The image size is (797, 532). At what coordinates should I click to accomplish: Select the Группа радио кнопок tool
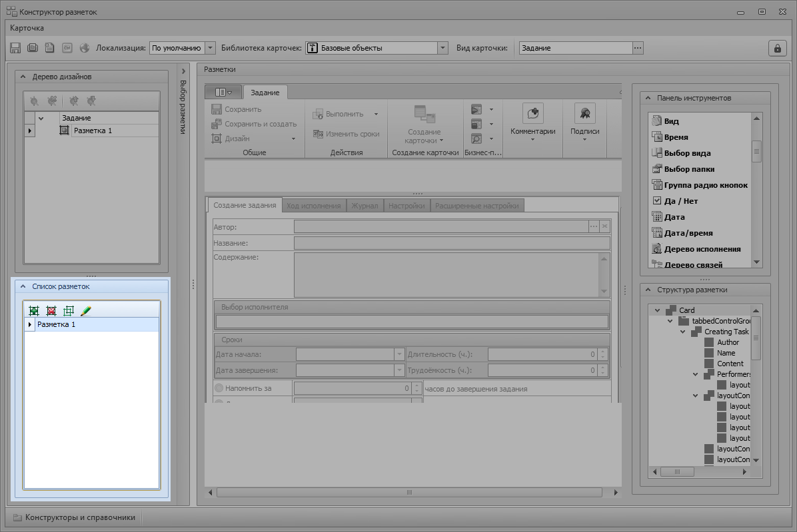click(706, 185)
